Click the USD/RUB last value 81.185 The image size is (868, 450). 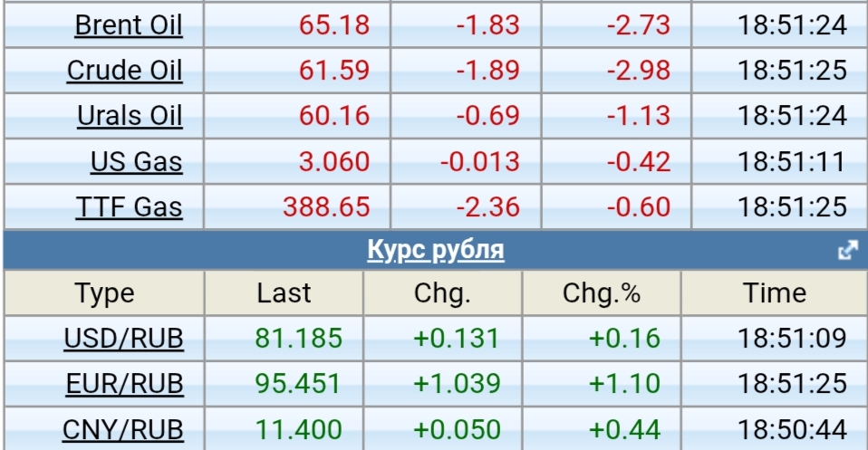(299, 339)
